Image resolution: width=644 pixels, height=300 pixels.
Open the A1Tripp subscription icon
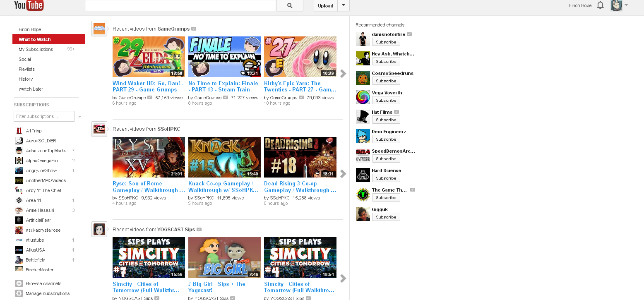(19, 131)
